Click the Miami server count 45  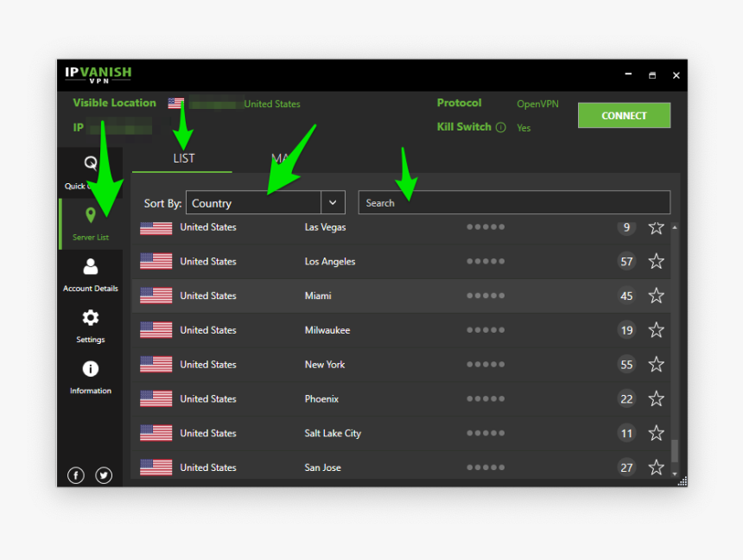coord(626,296)
